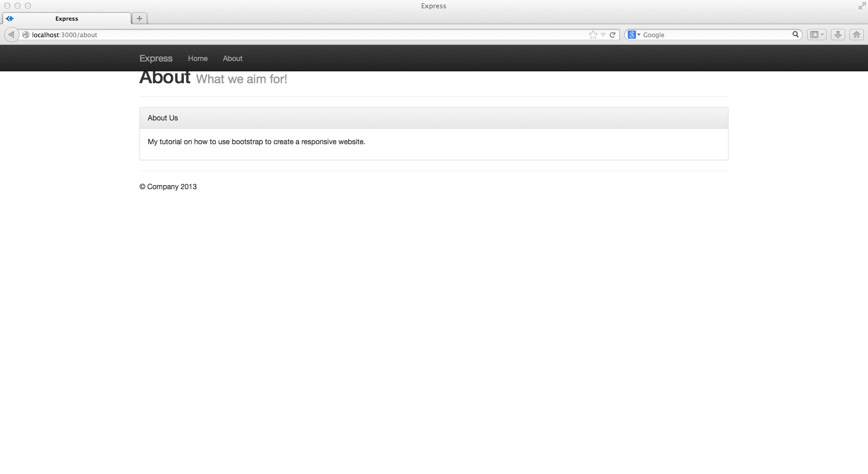This screenshot has width=868, height=474.
Task: Open the downloads arrow icon
Action: (838, 35)
